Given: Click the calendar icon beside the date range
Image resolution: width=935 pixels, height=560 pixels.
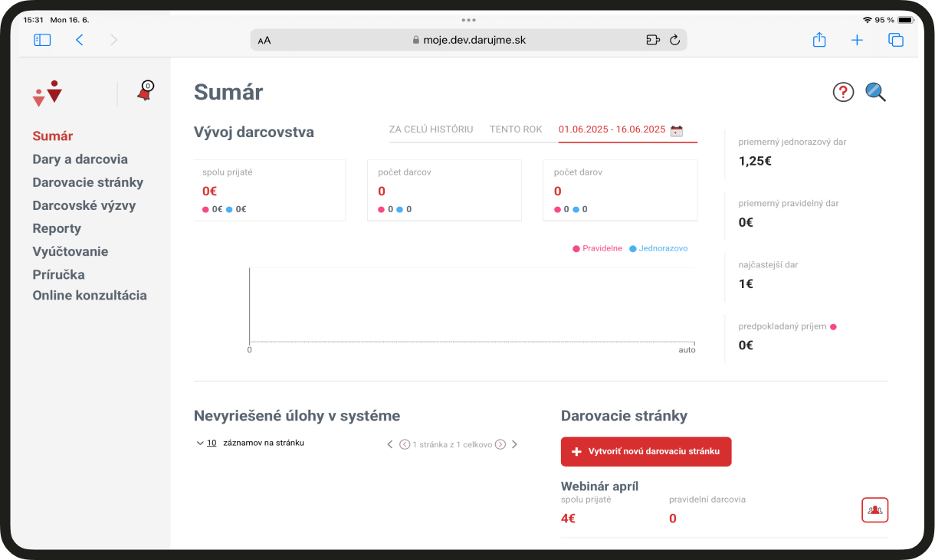Looking at the screenshot, I should pyautogui.click(x=676, y=130).
